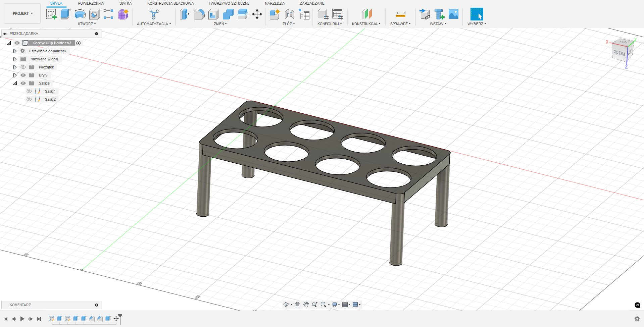Collapse the Szkice folder
The height and width of the screenshot is (327, 644).
(15, 83)
